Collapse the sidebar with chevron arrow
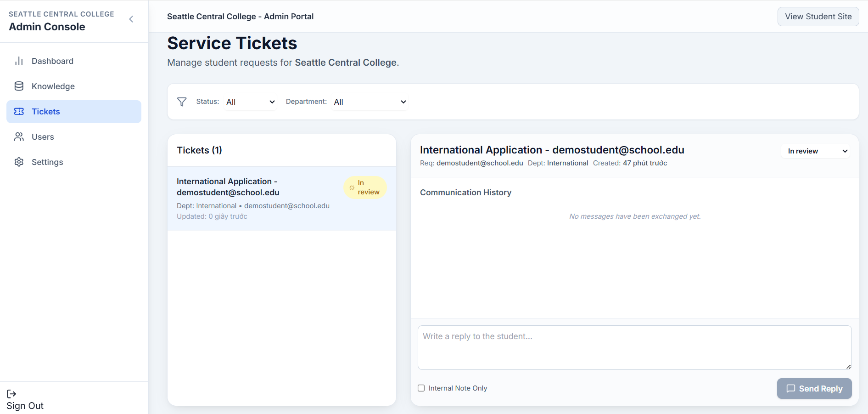 click(131, 19)
